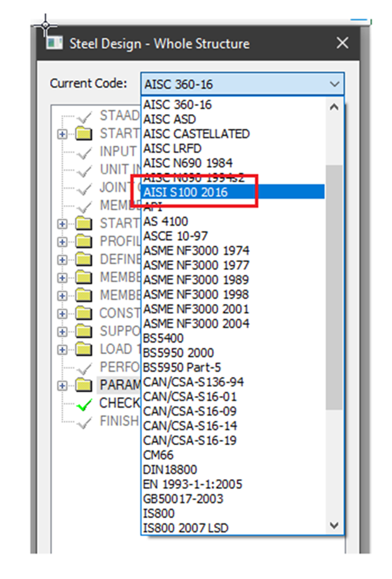This screenshot has height=579, width=392.
Task: Click the green checkmark beside CHECK row
Action: [x=84, y=405]
